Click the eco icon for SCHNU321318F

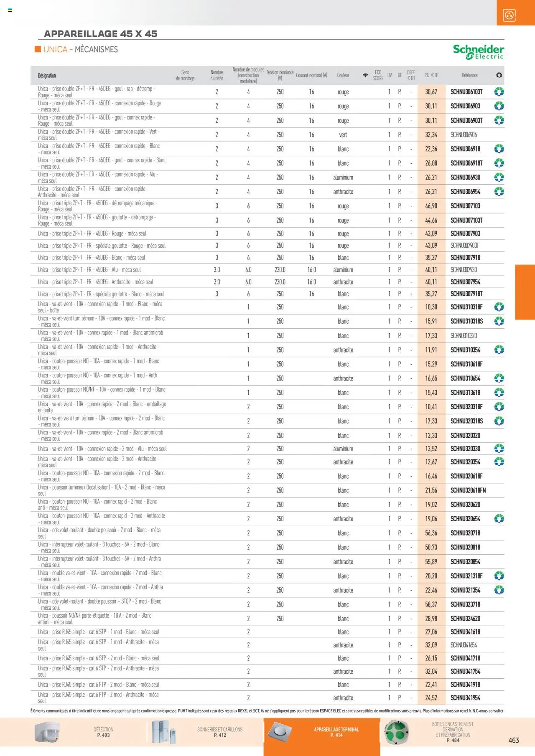point(499,576)
